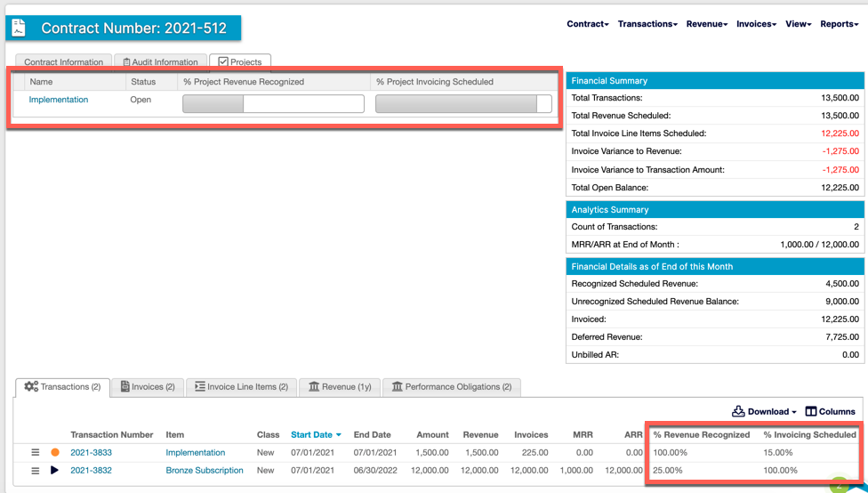
Task: Click the End Date 06/30/2022 cell
Action: point(375,470)
